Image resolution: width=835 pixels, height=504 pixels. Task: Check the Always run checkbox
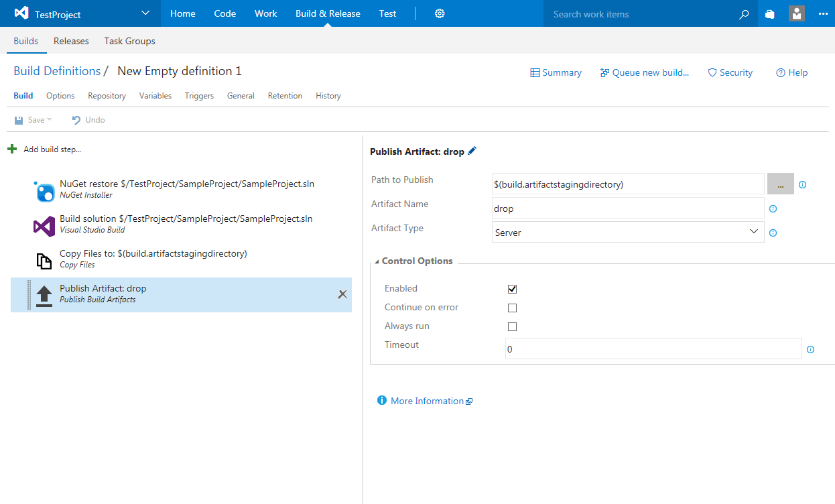click(512, 327)
